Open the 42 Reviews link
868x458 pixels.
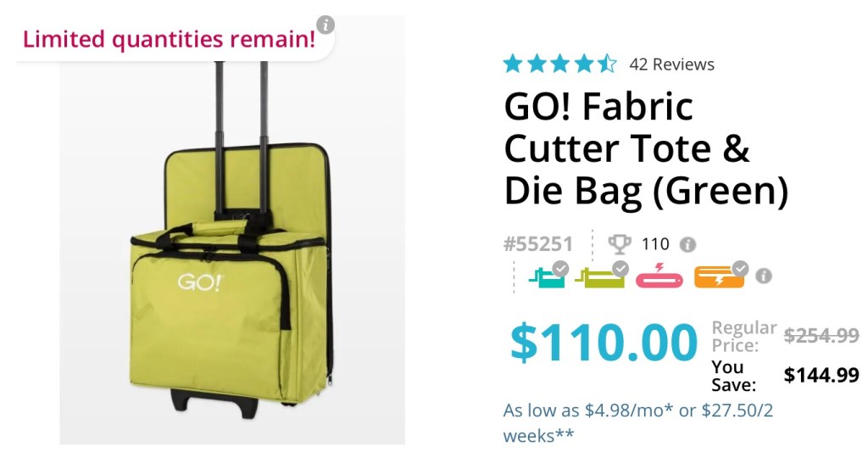671,64
